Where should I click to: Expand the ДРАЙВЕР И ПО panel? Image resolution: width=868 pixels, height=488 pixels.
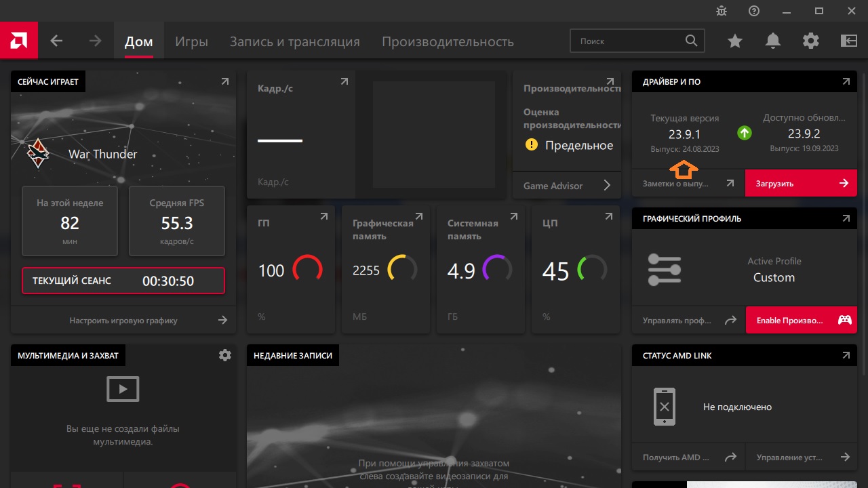pos(846,81)
